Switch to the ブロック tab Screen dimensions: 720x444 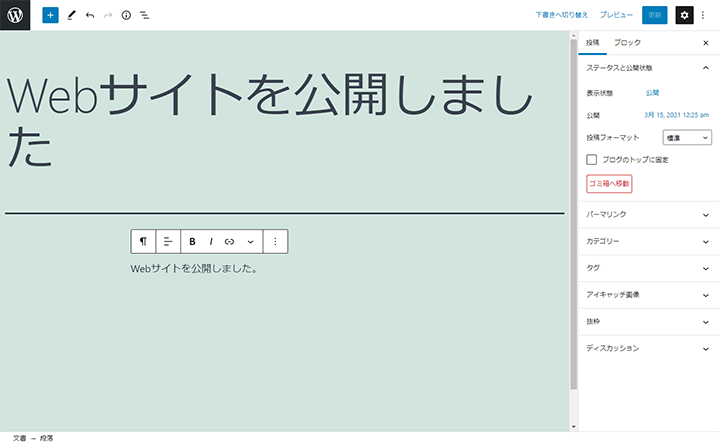coord(627,43)
